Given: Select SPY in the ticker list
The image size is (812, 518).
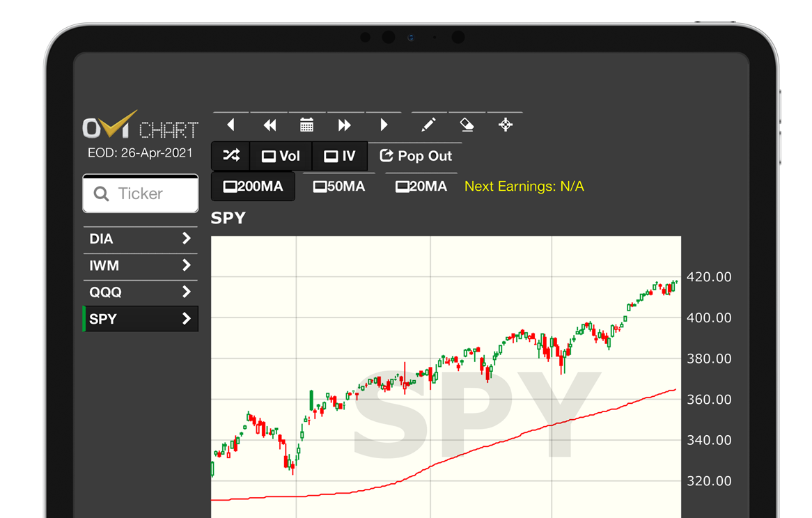Looking at the screenshot, I should (141, 319).
